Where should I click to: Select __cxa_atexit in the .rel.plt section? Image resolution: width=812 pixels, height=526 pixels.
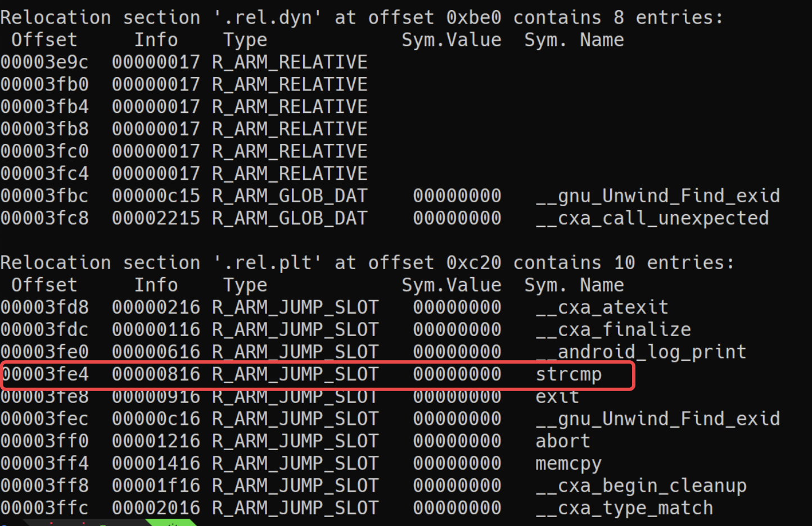(602, 307)
